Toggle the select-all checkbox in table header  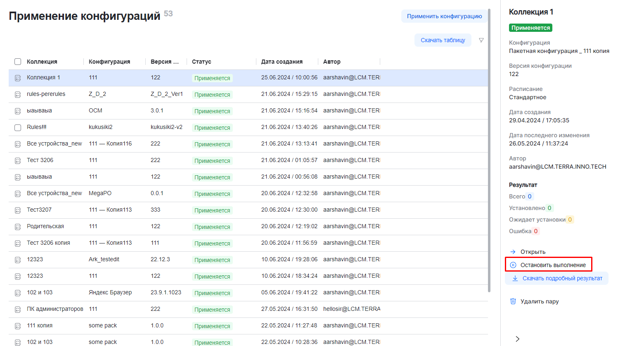pos(18,62)
